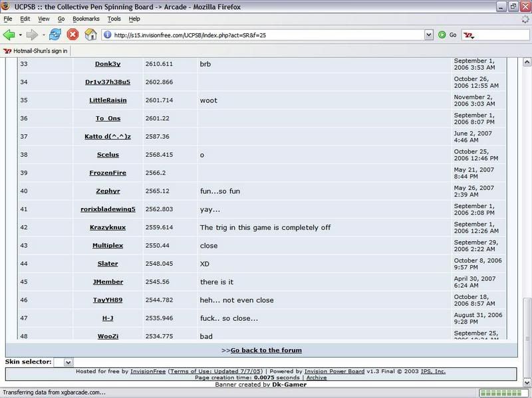Open rorixbladewing5 profile link
The image size is (532, 398).
pos(108,209)
